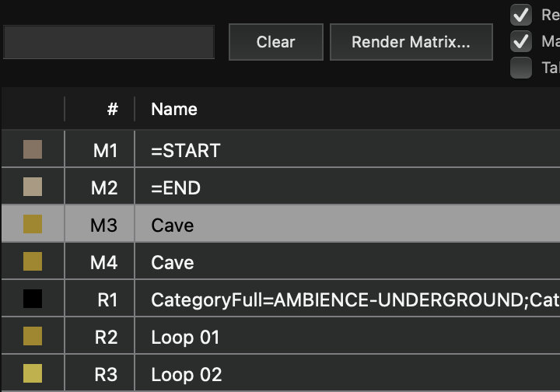This screenshot has width=560, height=392.
Task: Click the M2 =END color swatch
Action: [33, 187]
